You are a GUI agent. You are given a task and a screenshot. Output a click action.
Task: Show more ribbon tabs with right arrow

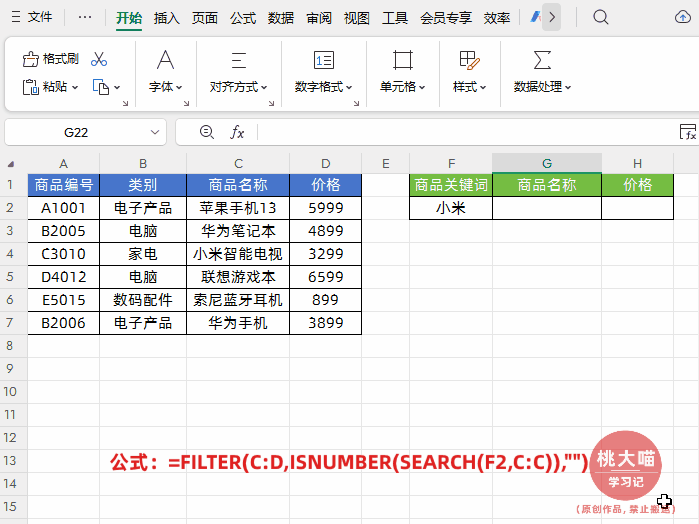(551, 17)
